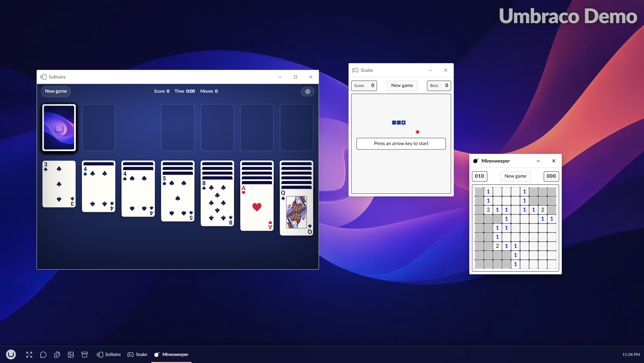Start a new Solitaire game
Image resolution: width=644 pixels, height=363 pixels.
[56, 91]
